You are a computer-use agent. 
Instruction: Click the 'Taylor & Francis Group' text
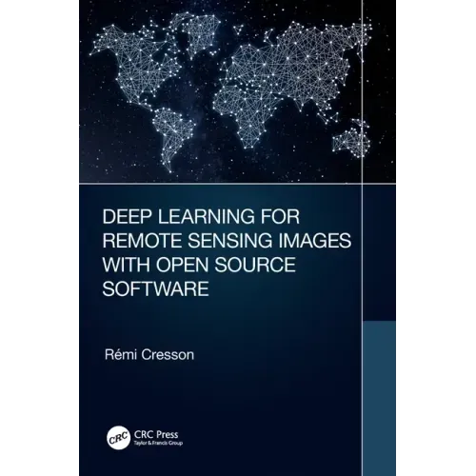click(x=158, y=443)
